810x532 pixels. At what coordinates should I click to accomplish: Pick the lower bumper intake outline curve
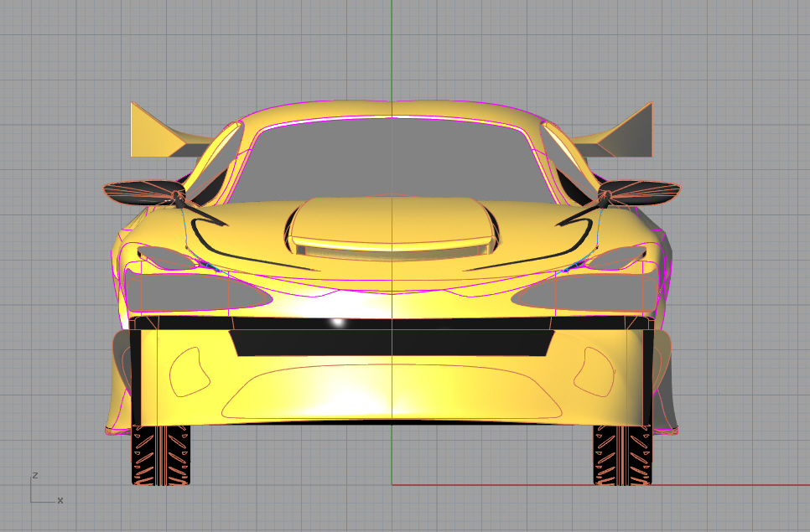point(392,392)
